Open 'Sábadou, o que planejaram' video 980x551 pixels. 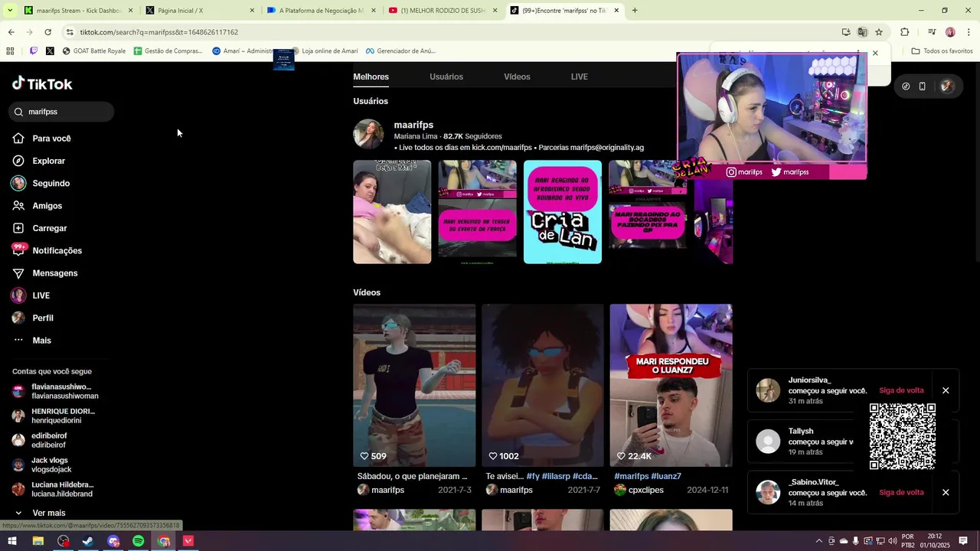414,385
